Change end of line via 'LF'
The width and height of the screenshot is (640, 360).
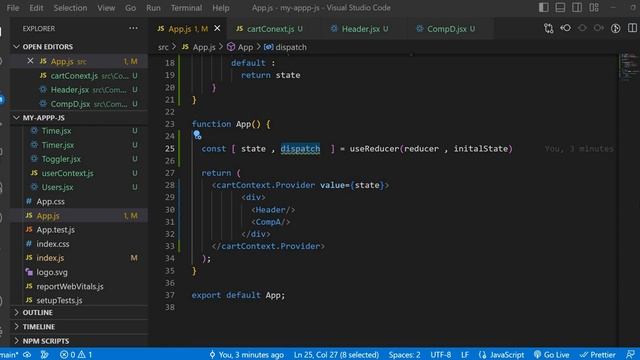point(464,355)
